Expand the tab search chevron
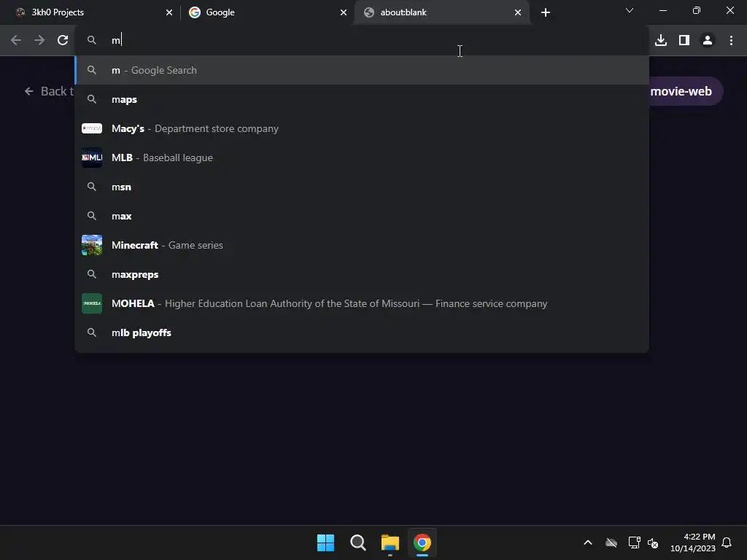Viewport: 747px width, 560px height. (630, 10)
